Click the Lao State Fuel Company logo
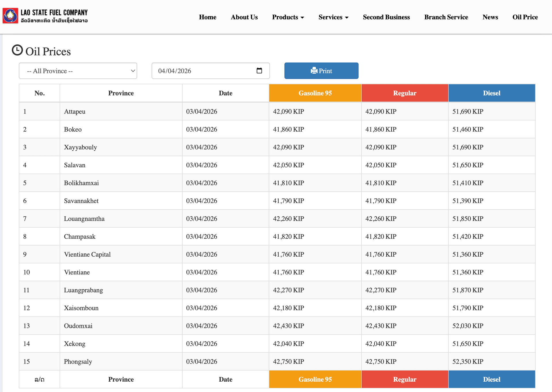Image resolution: width=552 pixels, height=392 pixels. (x=45, y=16)
